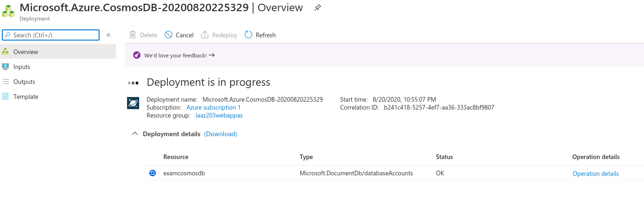Image resolution: width=644 pixels, height=208 pixels.
Task: Collapse the Deployment details section
Action: tap(135, 134)
